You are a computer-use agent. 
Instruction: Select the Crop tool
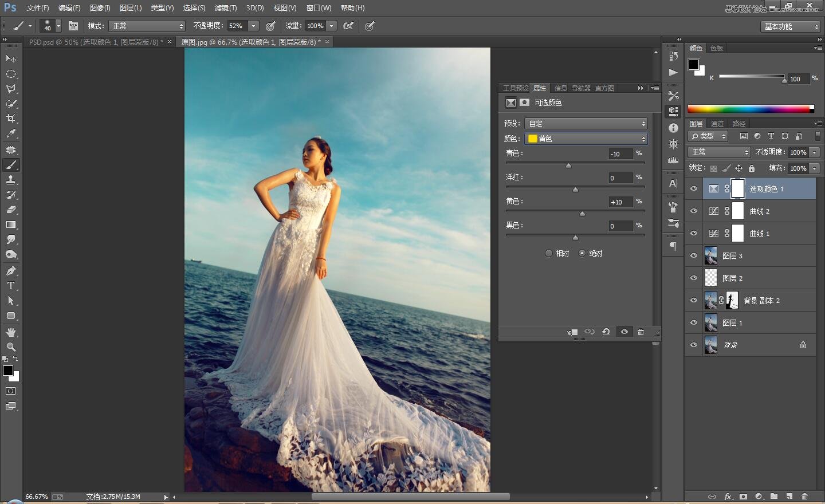pyautogui.click(x=10, y=119)
